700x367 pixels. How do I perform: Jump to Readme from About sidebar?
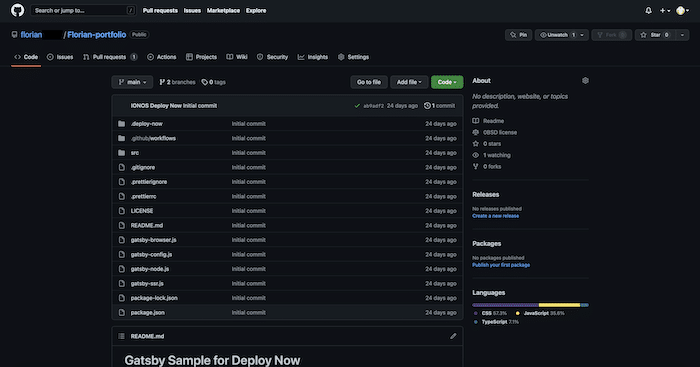tap(488, 121)
